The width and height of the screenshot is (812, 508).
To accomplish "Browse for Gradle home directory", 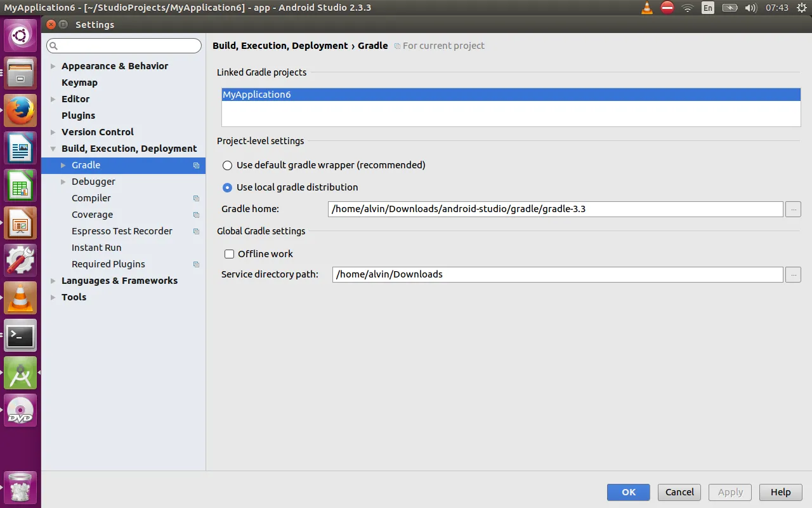I will click(793, 209).
